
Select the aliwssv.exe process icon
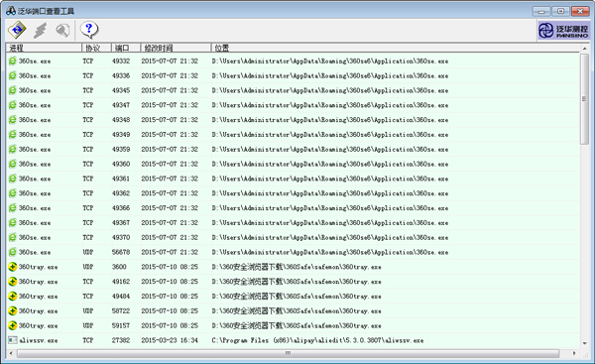click(13, 340)
